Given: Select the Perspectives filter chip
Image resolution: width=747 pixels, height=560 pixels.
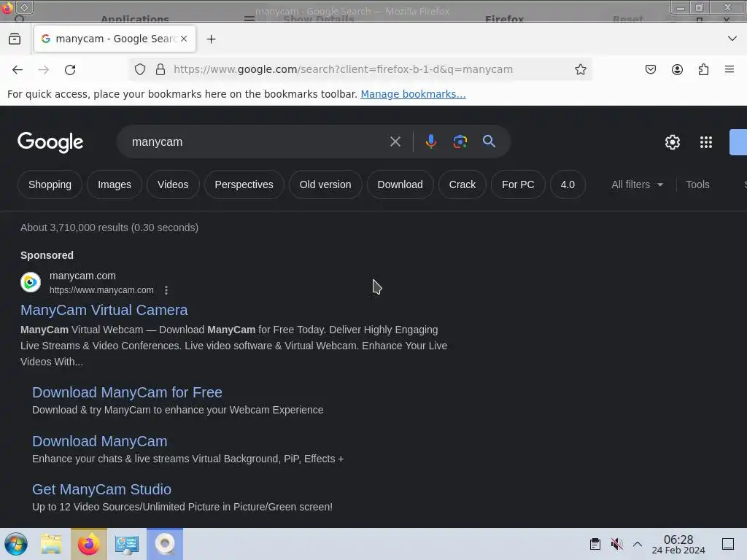Looking at the screenshot, I should 244,184.
